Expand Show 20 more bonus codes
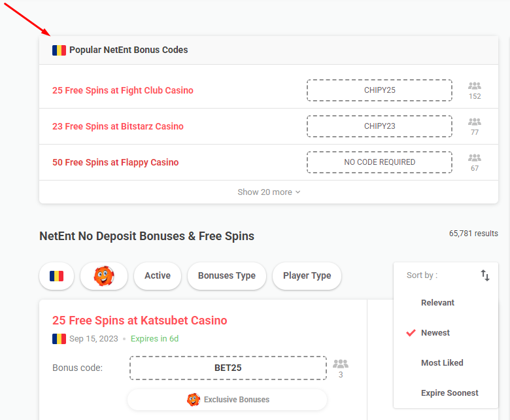This screenshot has width=510, height=420. pos(269,192)
